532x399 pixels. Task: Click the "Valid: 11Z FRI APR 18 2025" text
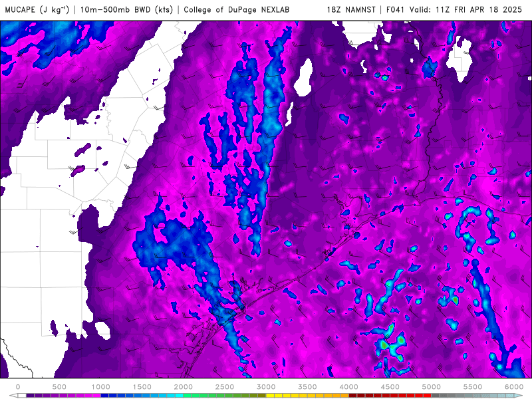pos(465,9)
